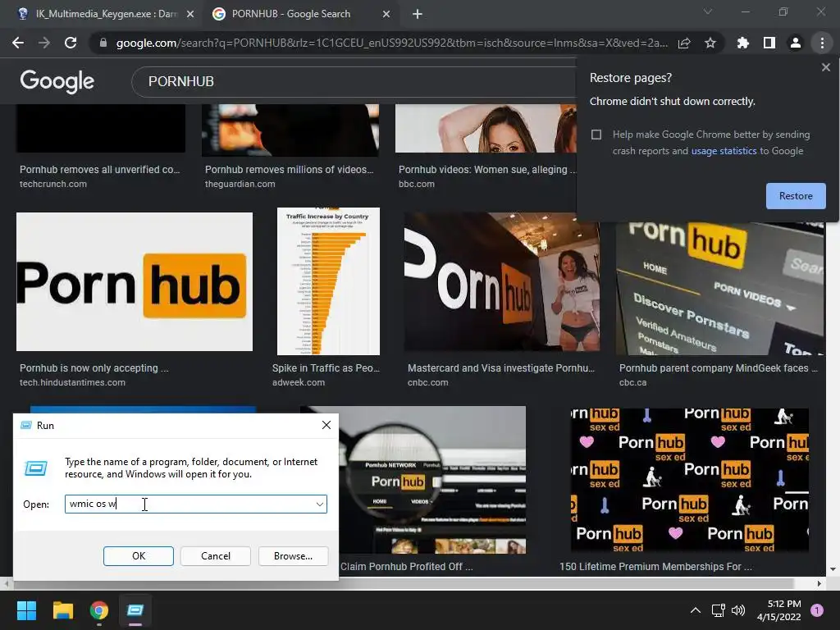Open the cnbc.com result caption

tap(501, 375)
